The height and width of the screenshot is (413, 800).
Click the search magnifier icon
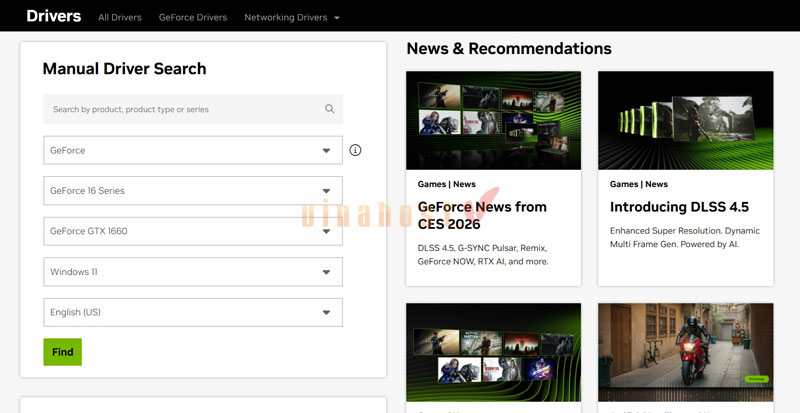pos(330,109)
